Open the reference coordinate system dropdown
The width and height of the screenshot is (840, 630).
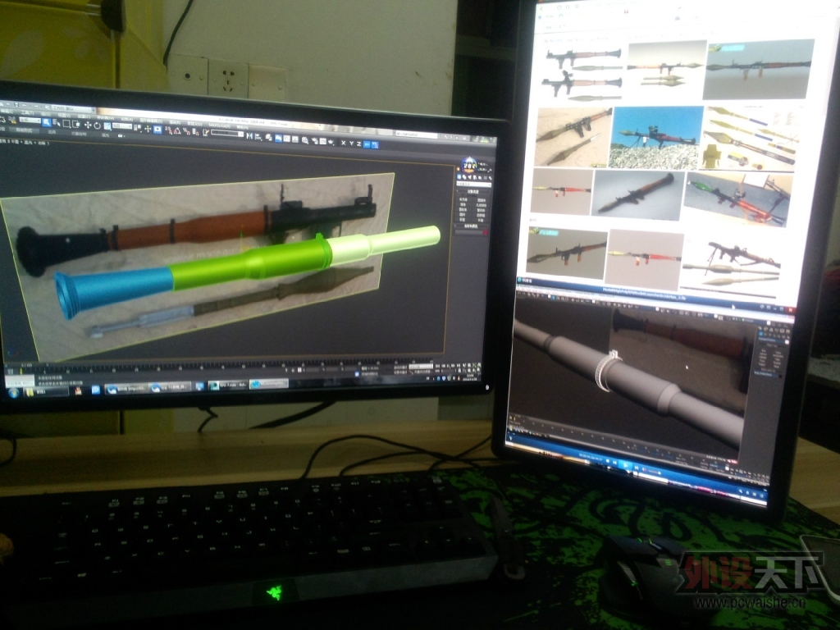[x=122, y=126]
